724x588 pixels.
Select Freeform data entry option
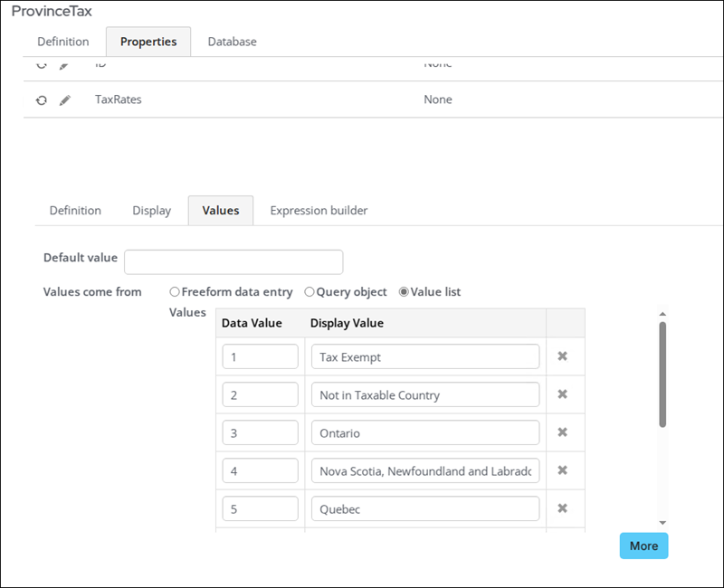click(x=175, y=292)
